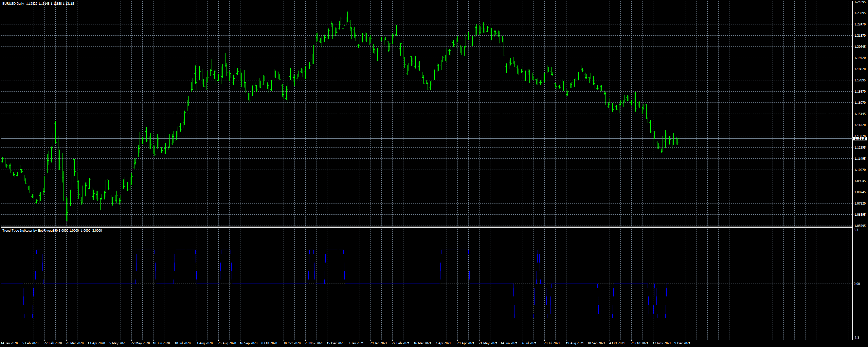This screenshot has height=347, width=868.
Task: Click the 26 Oct 2021 date label
Action: pos(640,343)
